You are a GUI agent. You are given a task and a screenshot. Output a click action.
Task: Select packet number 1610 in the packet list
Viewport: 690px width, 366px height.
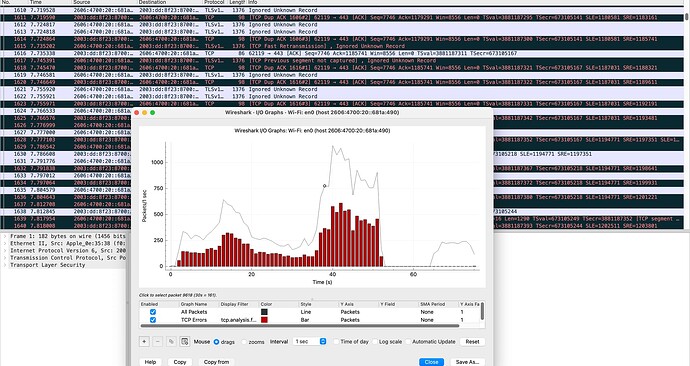342,10
